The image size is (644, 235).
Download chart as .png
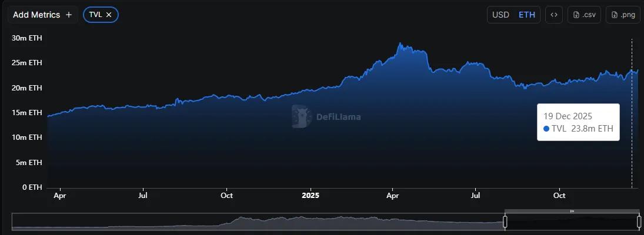tap(623, 15)
